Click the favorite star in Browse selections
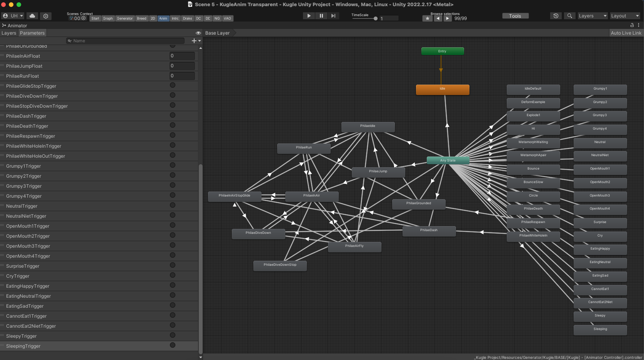 click(x=427, y=18)
